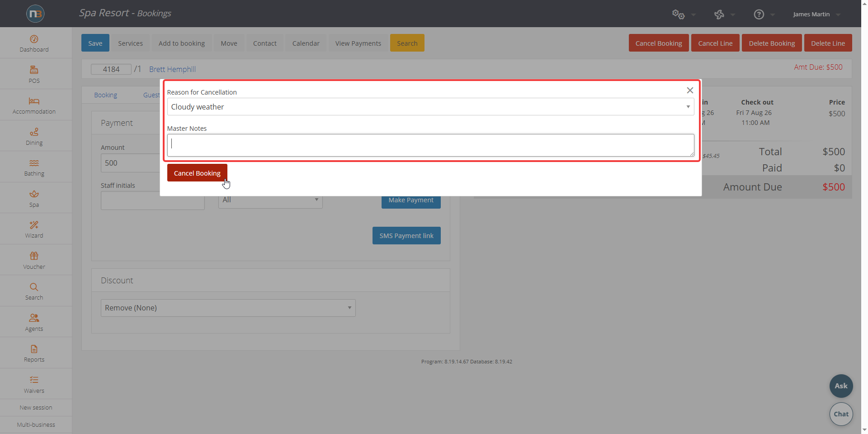868x434 pixels.
Task: Open the settings gears icon
Action: (x=678, y=14)
